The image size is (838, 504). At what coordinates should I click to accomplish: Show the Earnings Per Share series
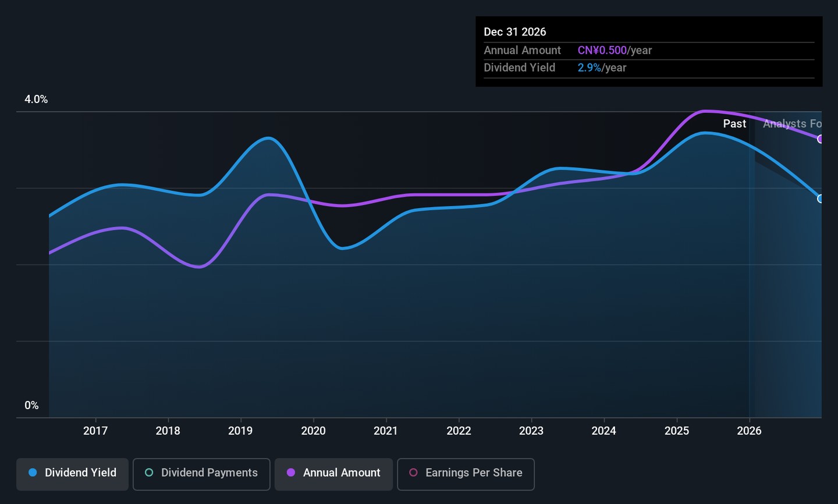(x=466, y=474)
